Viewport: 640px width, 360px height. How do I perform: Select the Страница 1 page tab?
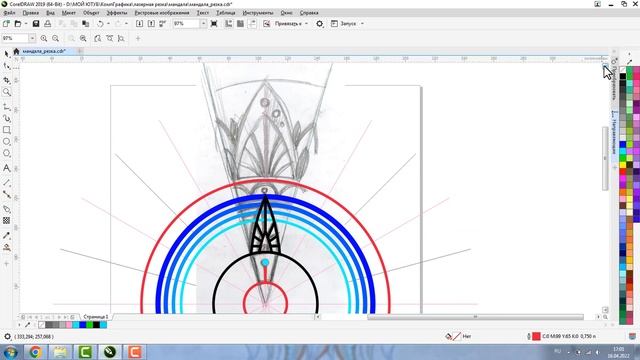[96, 317]
